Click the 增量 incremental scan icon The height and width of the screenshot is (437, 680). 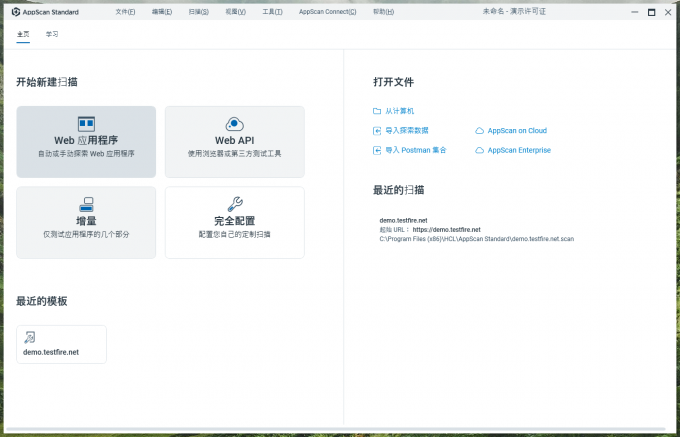tap(86, 204)
